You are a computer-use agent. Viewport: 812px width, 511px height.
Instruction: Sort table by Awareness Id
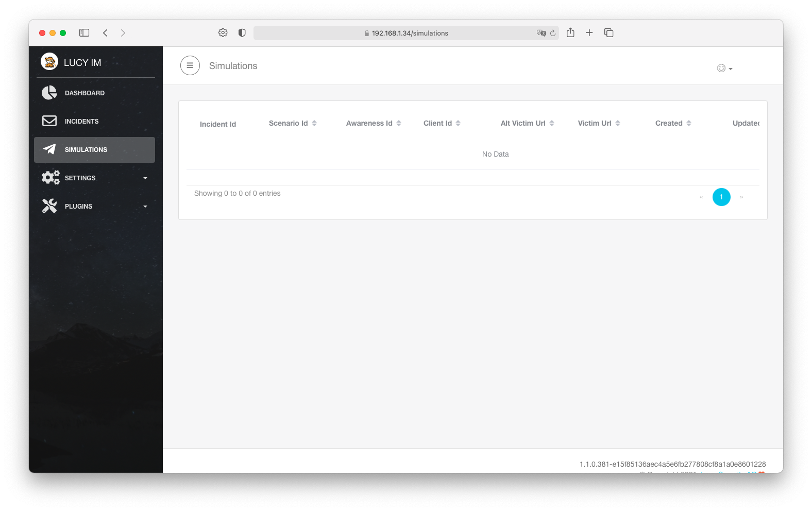tap(373, 123)
